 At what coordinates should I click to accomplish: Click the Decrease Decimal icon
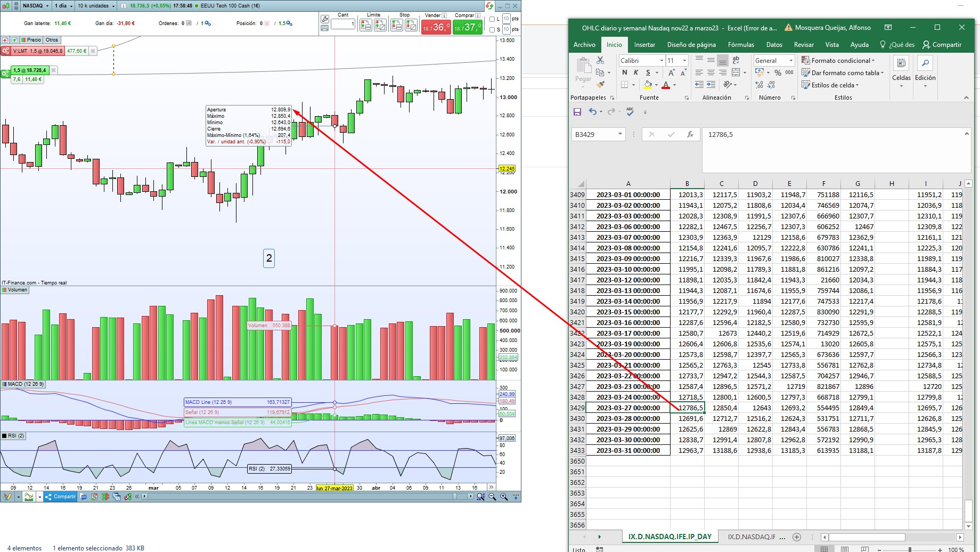pos(771,85)
